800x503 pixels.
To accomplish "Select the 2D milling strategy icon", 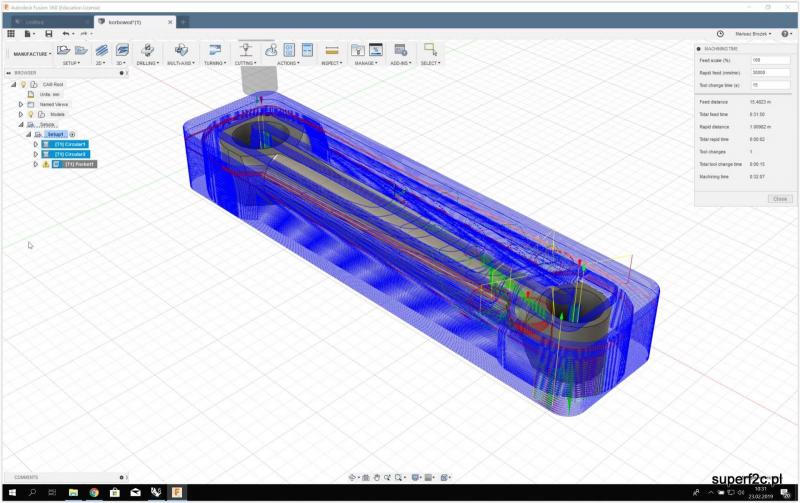I will point(101,49).
